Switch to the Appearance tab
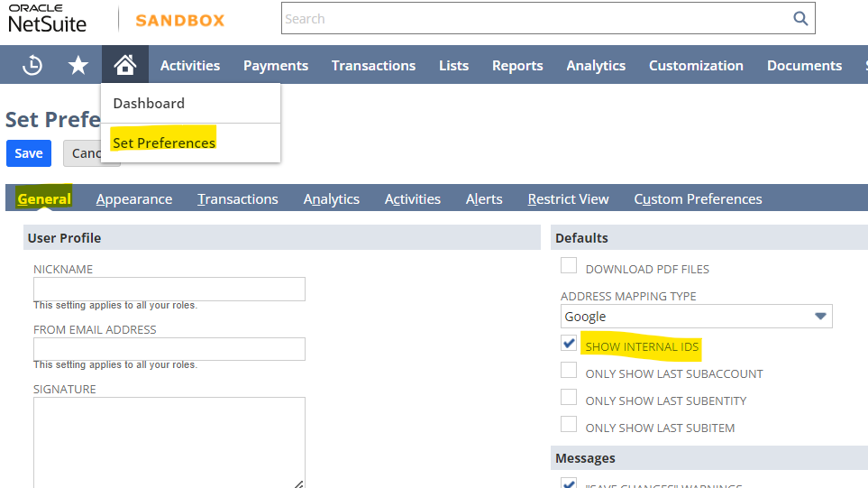Viewport: 868px width, 488px height. (134, 199)
